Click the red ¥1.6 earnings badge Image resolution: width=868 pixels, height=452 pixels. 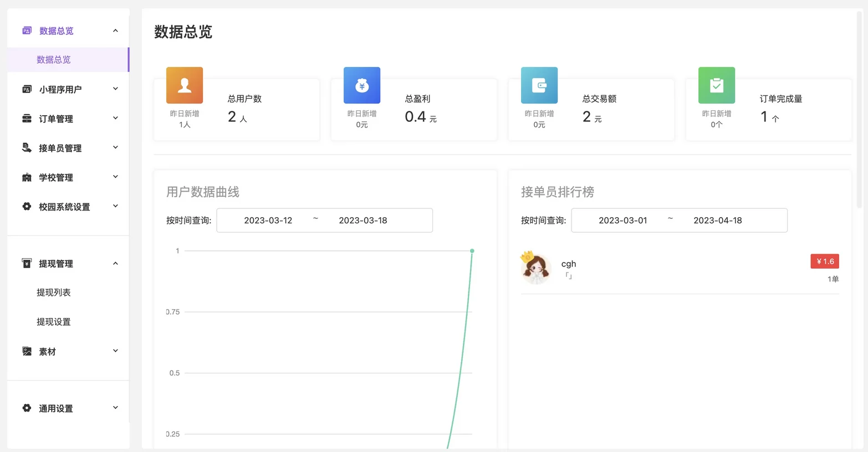click(824, 261)
